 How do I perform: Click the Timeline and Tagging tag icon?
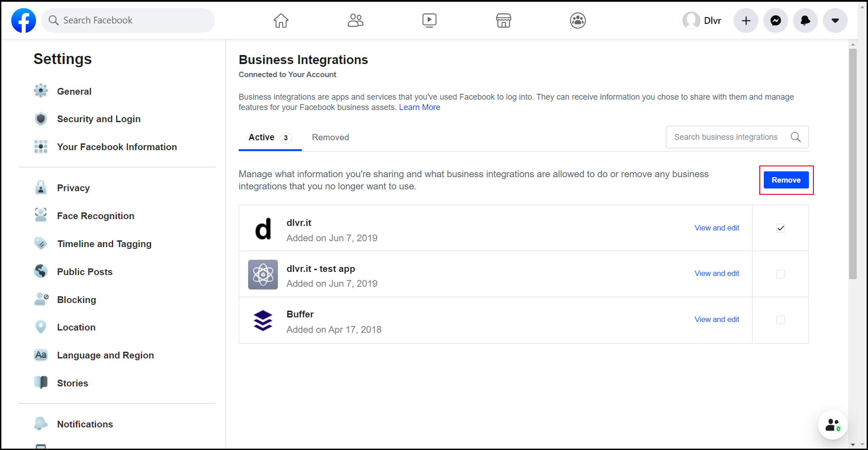coord(41,243)
